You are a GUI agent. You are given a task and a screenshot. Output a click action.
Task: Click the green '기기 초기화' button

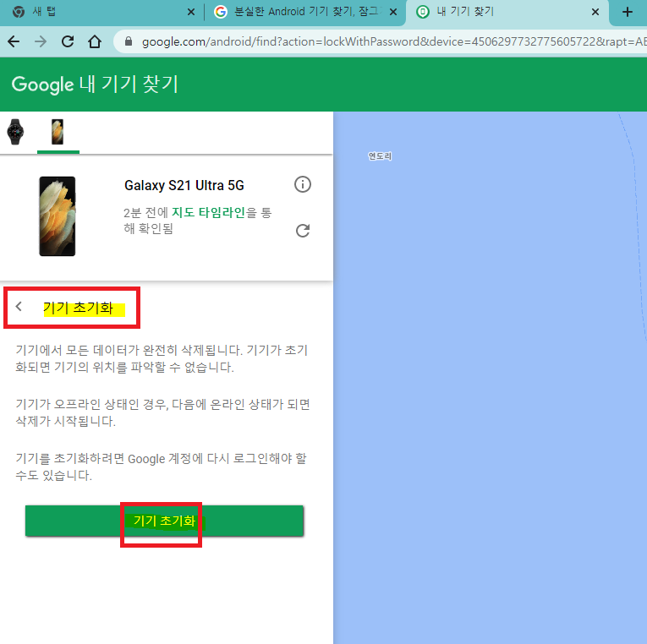pyautogui.click(x=164, y=521)
